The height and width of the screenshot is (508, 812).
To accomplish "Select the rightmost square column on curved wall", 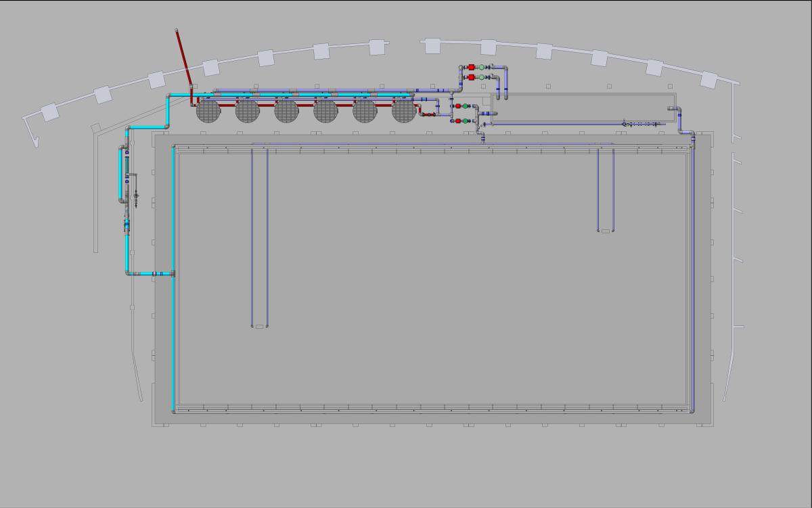I will [708, 80].
